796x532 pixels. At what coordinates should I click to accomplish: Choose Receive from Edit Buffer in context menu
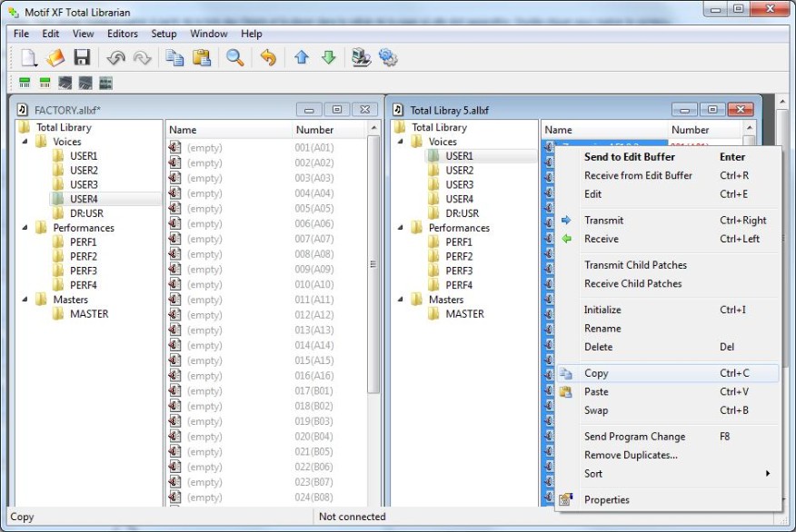click(x=668, y=175)
